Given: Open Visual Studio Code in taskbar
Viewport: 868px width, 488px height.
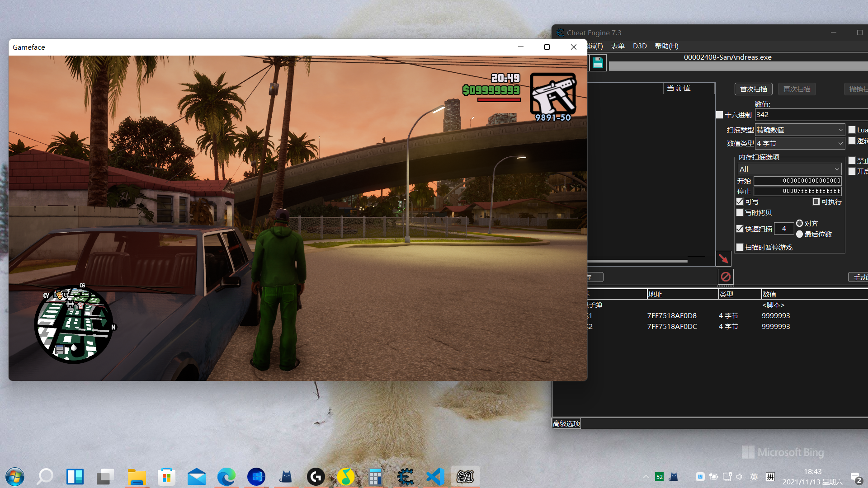Looking at the screenshot, I should [435, 477].
